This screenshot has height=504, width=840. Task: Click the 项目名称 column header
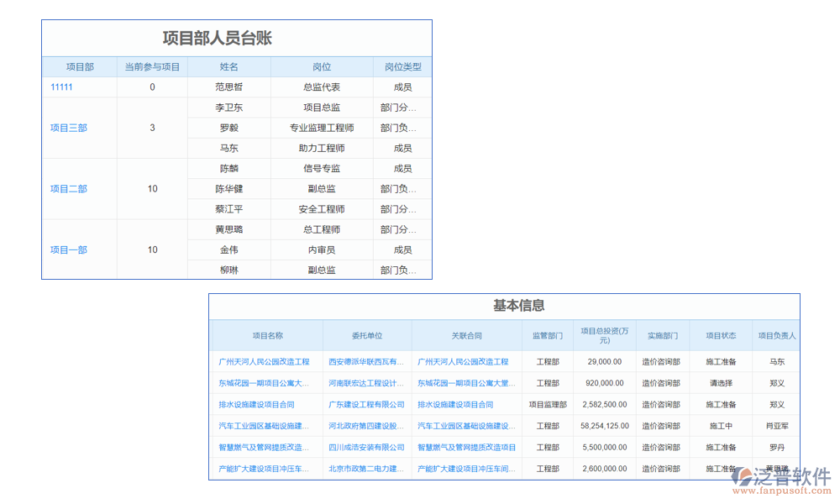point(265,334)
